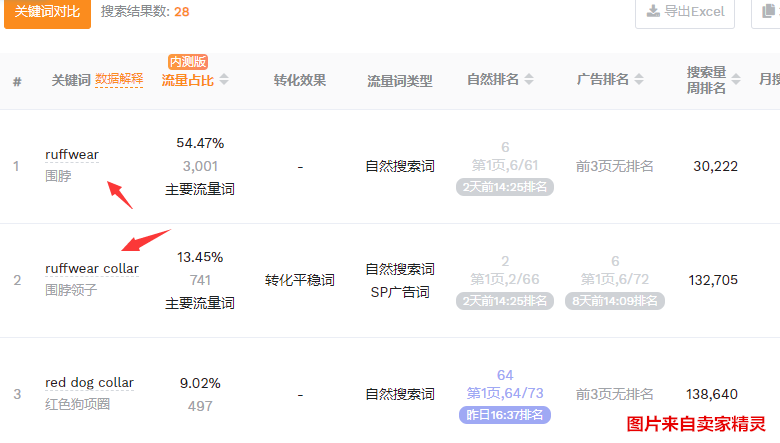Viewport: 780px width, 443px height.
Task: Open the ruffwear keyword in row 1
Action: [x=72, y=154]
